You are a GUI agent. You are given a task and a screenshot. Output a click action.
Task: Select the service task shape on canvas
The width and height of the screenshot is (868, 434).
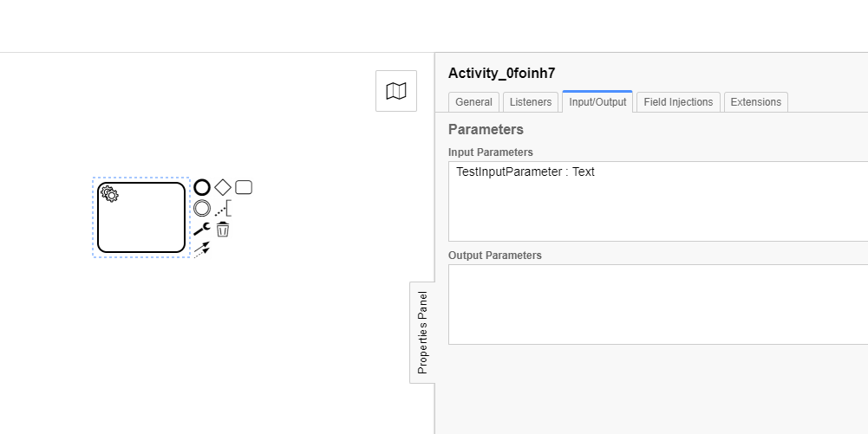point(141,217)
